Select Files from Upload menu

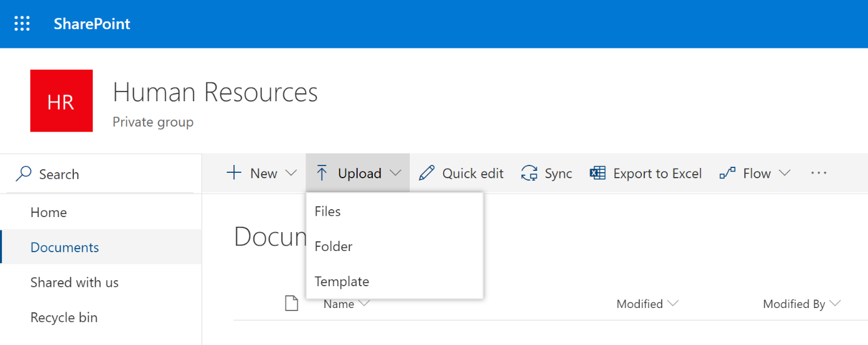pos(395,211)
